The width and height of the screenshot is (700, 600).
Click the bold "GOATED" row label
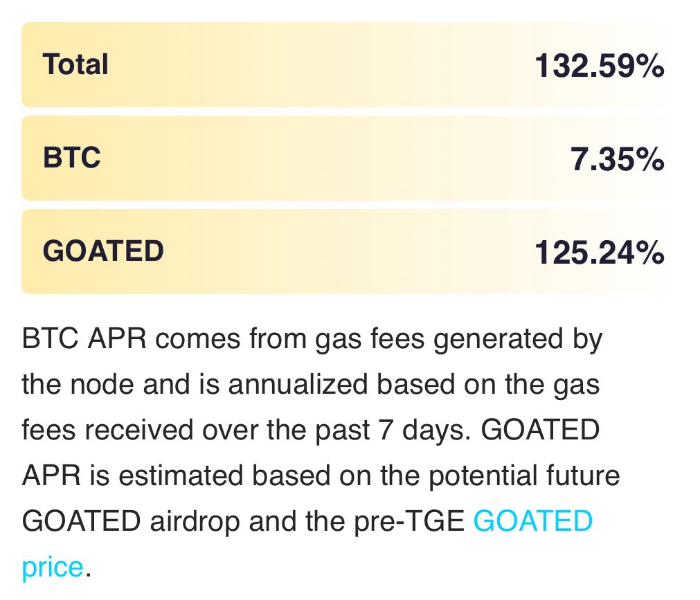[x=103, y=251]
